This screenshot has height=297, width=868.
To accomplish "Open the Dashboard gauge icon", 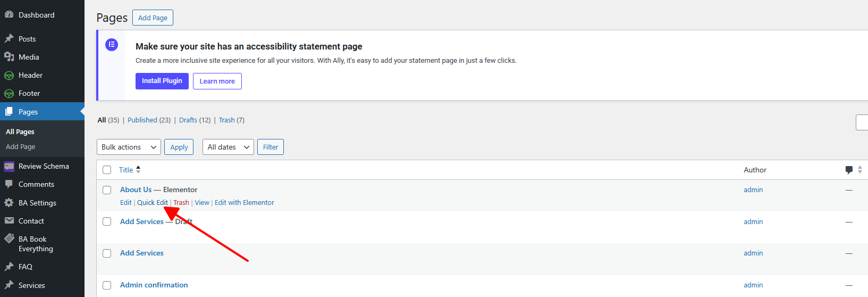I will click(x=9, y=15).
